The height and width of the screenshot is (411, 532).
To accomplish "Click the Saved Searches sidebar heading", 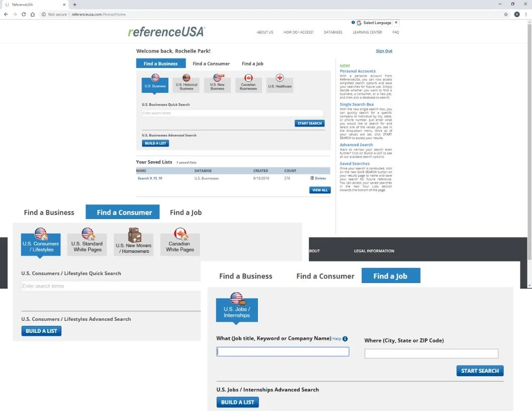I will coord(355,164).
